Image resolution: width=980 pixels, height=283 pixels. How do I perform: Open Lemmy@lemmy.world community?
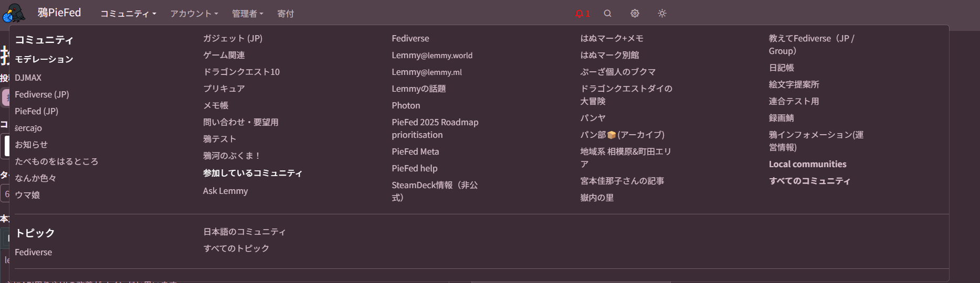click(x=432, y=55)
